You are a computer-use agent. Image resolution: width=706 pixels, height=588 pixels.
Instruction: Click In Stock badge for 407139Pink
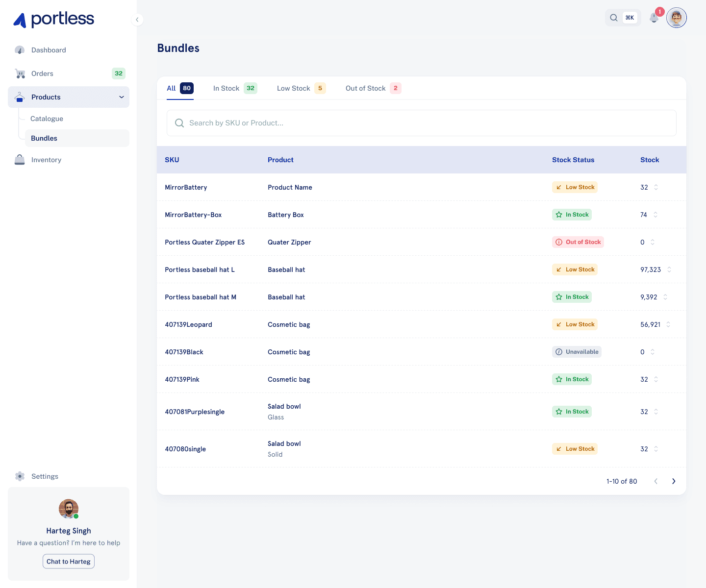[572, 379]
